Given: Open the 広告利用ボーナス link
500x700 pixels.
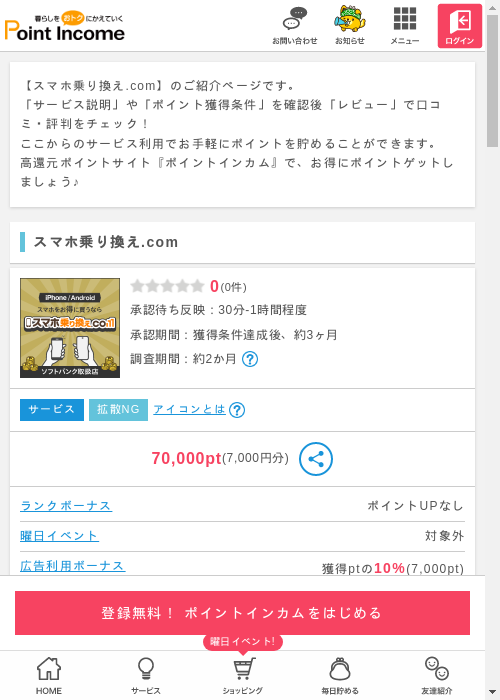Looking at the screenshot, I should click(x=73, y=566).
